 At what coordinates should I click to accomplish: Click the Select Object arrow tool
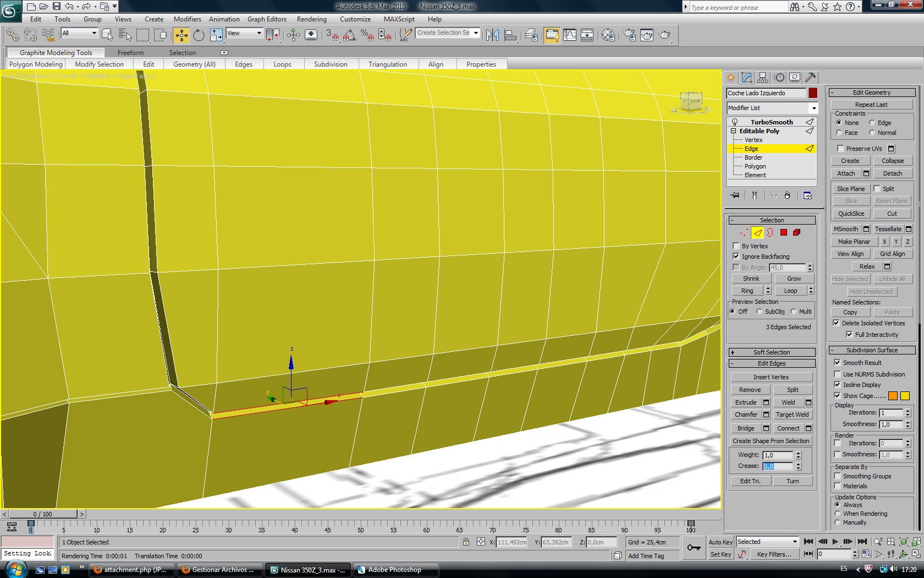pyautogui.click(x=107, y=35)
